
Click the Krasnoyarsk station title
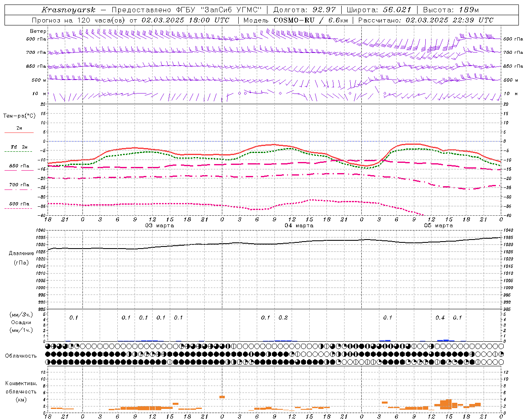(68, 10)
